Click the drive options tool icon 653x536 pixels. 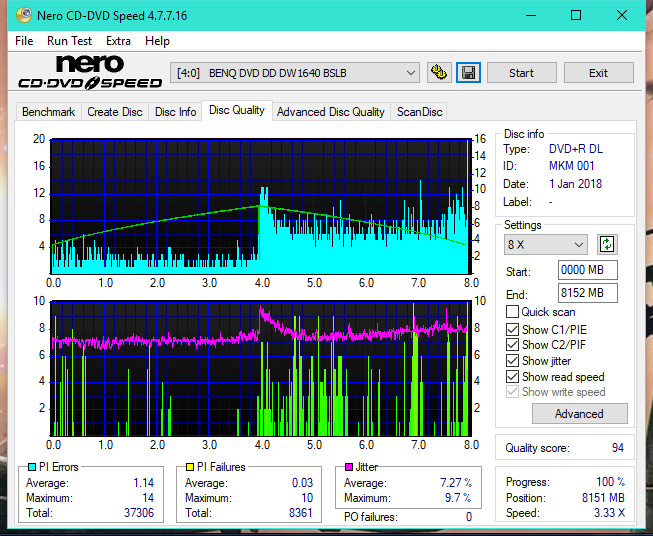[x=439, y=73]
